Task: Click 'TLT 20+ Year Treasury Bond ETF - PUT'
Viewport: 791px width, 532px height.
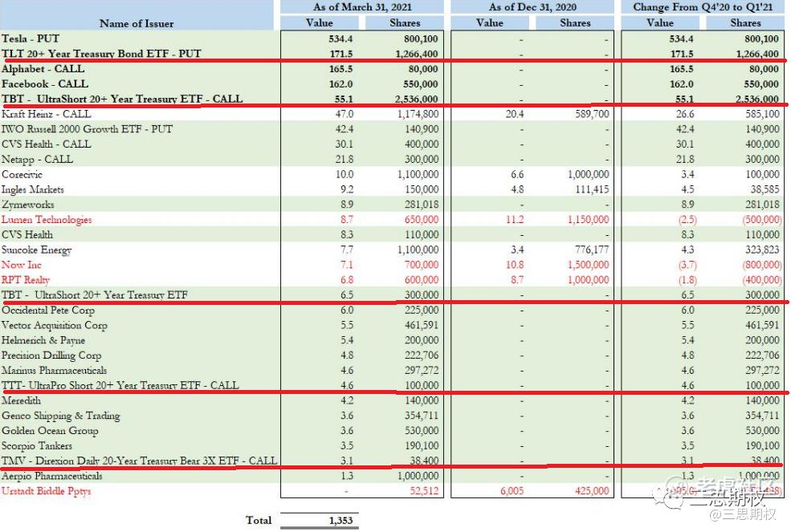Action: click(x=101, y=54)
